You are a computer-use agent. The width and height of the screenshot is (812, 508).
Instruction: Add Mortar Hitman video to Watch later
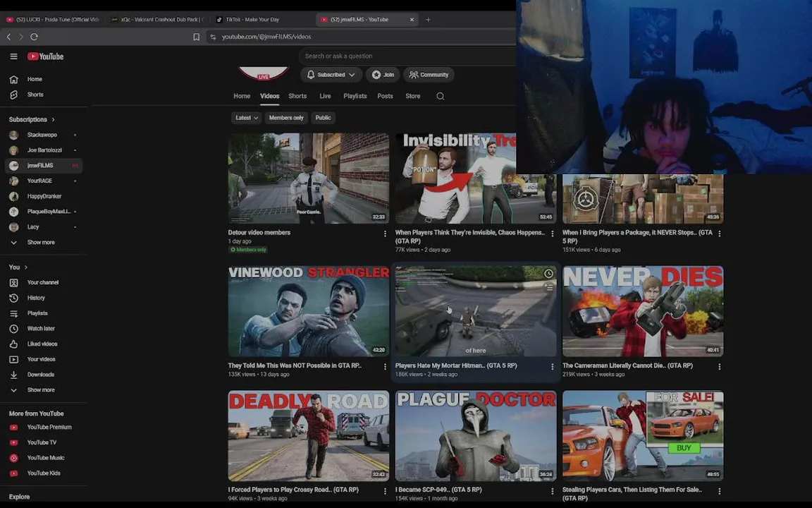(548, 274)
